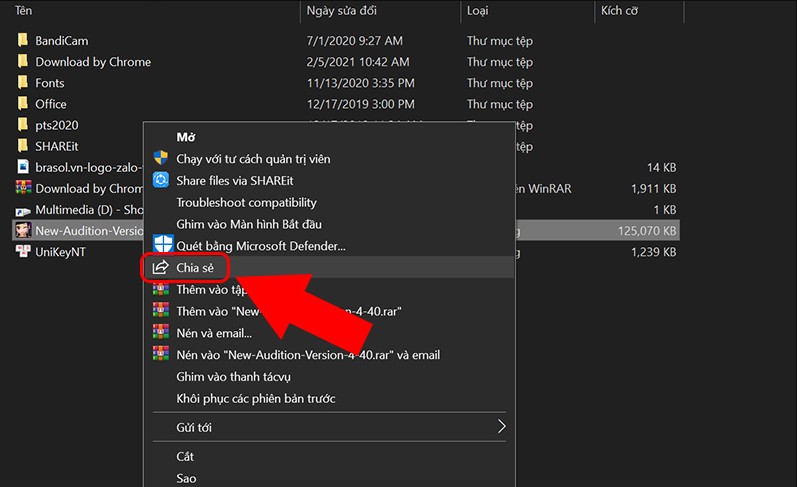Choose Chia sẻ from the context menu

pos(195,268)
